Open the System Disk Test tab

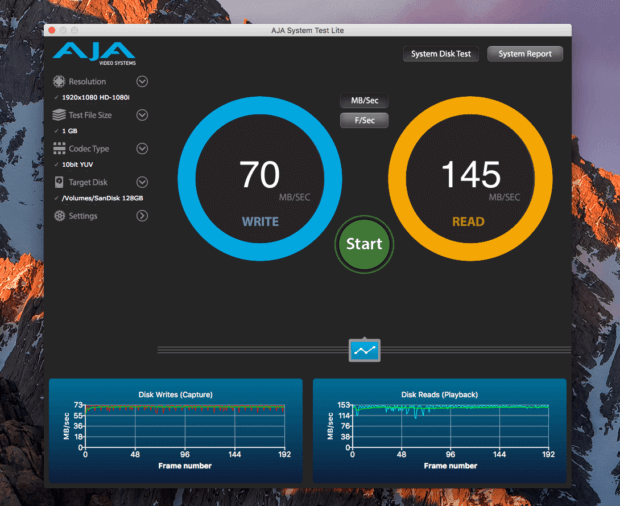[441, 54]
